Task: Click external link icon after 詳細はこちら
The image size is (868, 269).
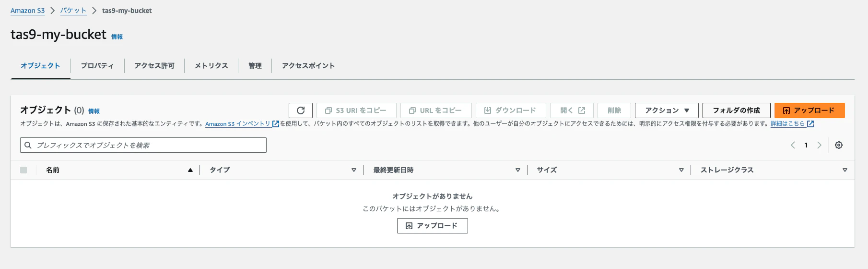Action: click(810, 124)
